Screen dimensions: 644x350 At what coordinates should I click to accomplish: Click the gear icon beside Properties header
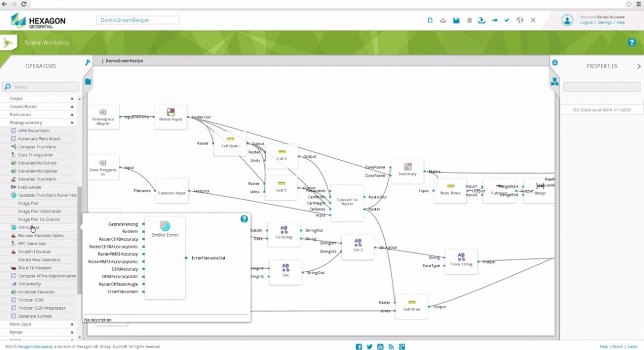click(555, 63)
